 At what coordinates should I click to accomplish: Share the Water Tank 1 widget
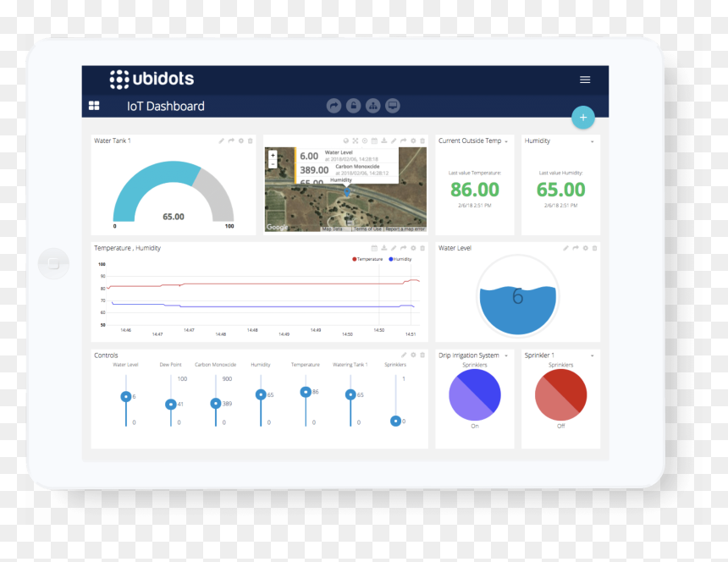click(x=231, y=140)
